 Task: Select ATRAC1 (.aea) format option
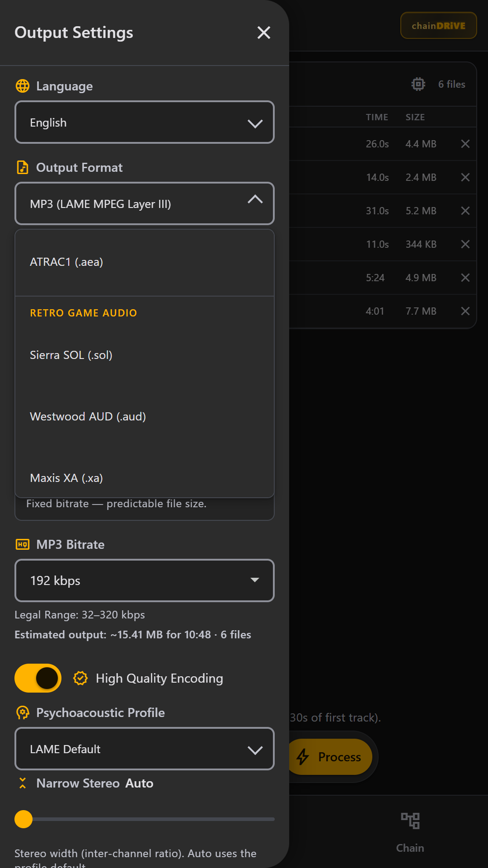tap(145, 262)
